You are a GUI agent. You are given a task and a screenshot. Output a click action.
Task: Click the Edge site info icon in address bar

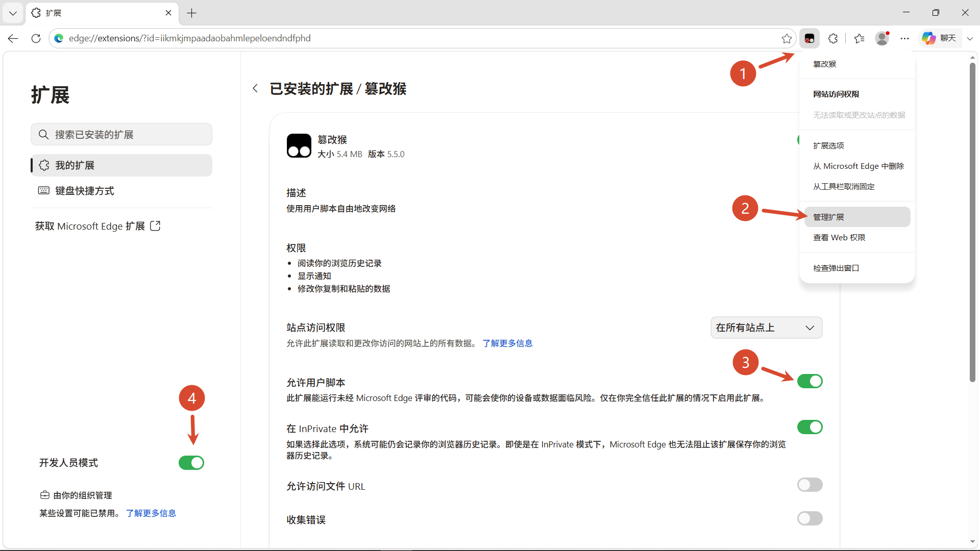tap(59, 38)
